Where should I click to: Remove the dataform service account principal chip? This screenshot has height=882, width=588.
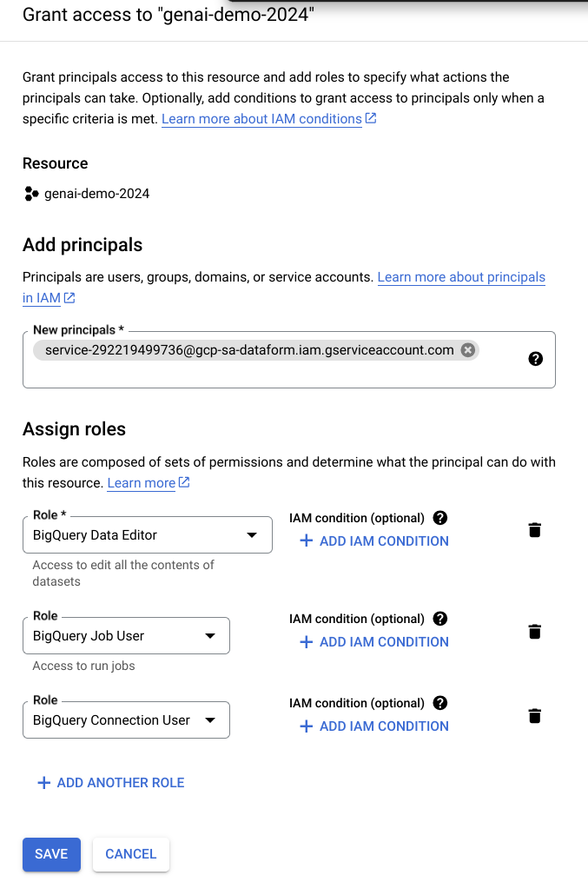point(467,350)
